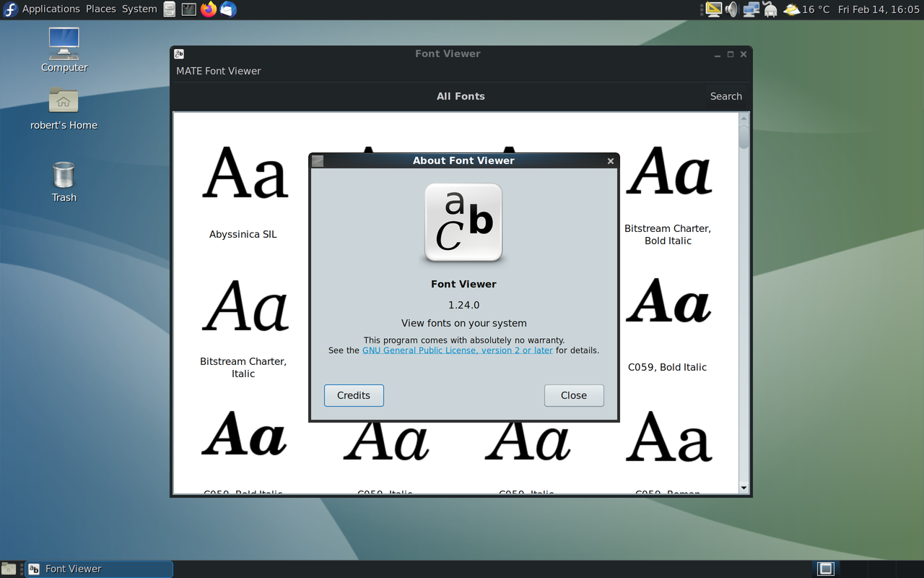Click the About dialog window menu icon

318,160
